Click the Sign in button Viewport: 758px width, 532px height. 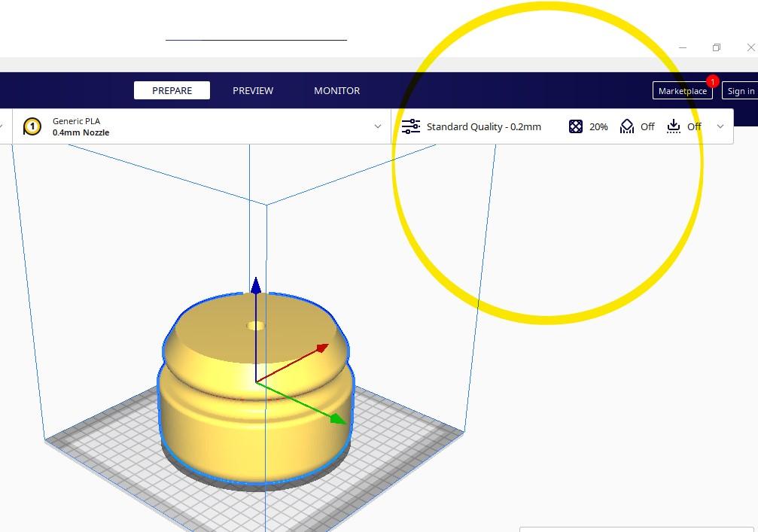740,91
